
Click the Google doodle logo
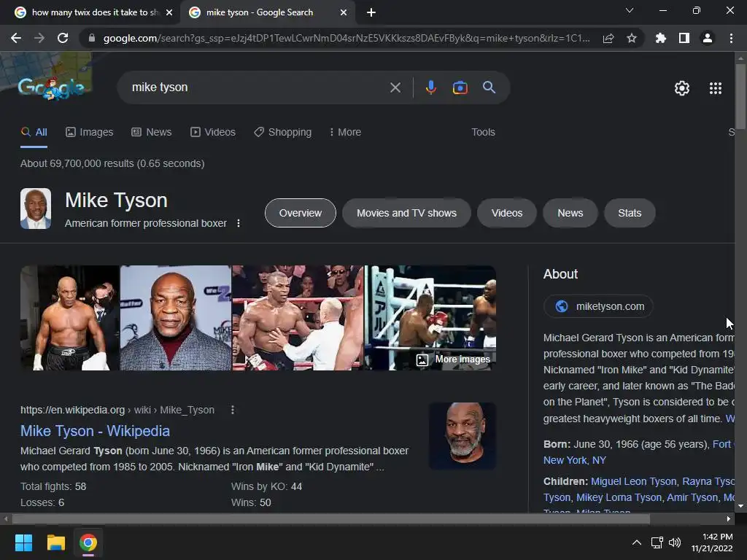point(51,88)
